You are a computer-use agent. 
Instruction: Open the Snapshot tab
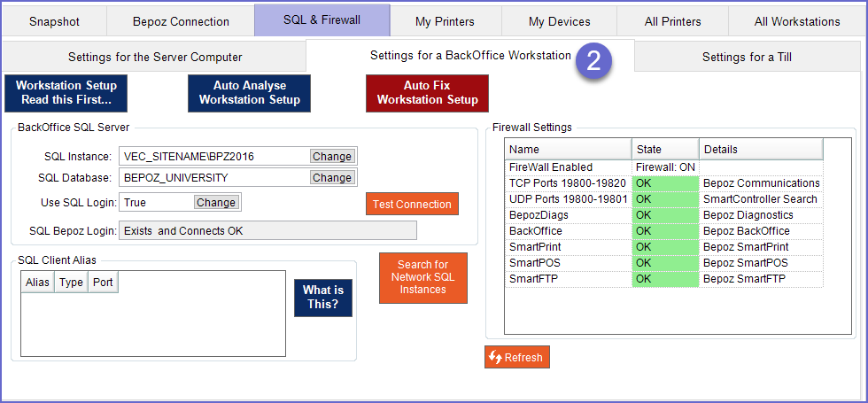pos(54,21)
